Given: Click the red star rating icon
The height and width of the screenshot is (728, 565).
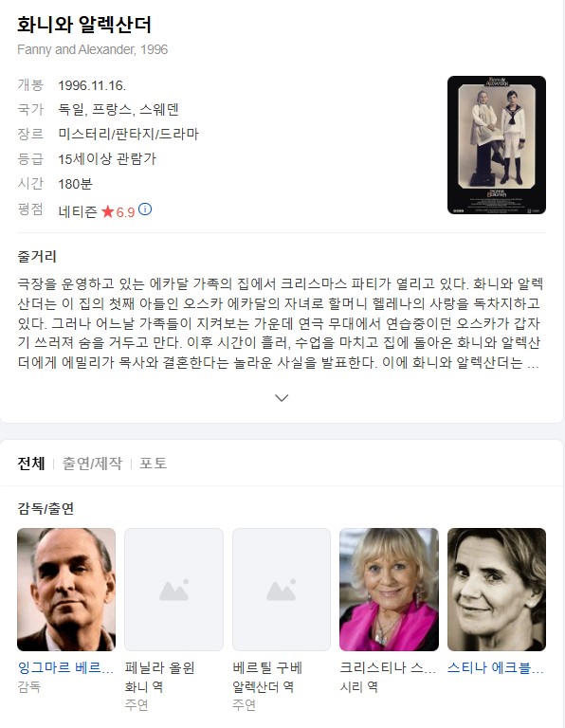Looking at the screenshot, I should [x=108, y=211].
